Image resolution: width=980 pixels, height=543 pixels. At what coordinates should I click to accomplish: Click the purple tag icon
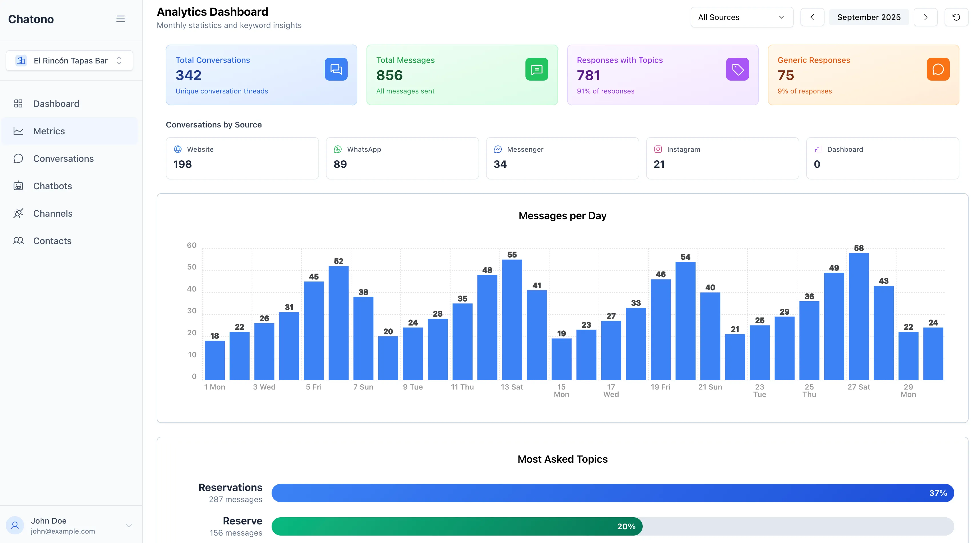pos(737,69)
